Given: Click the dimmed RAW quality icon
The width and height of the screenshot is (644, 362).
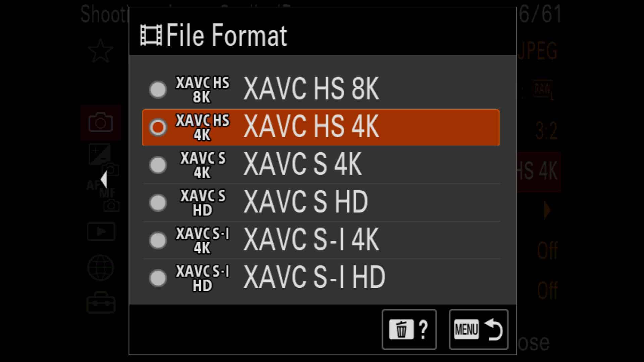Looking at the screenshot, I should tap(543, 90).
